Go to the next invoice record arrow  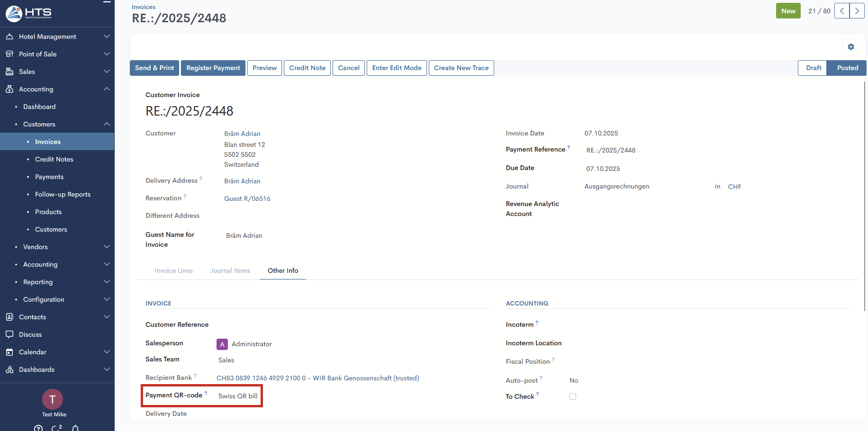coord(857,11)
